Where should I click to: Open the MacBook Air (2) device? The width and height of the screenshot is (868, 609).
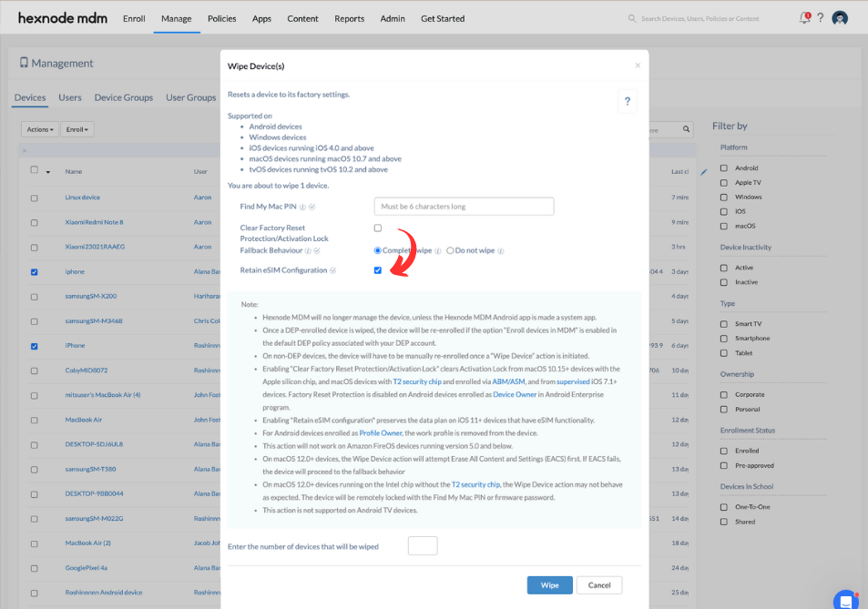(x=88, y=543)
